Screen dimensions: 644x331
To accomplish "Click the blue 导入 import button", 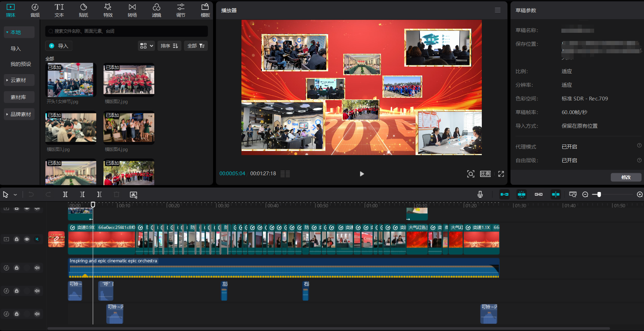I will (x=59, y=46).
